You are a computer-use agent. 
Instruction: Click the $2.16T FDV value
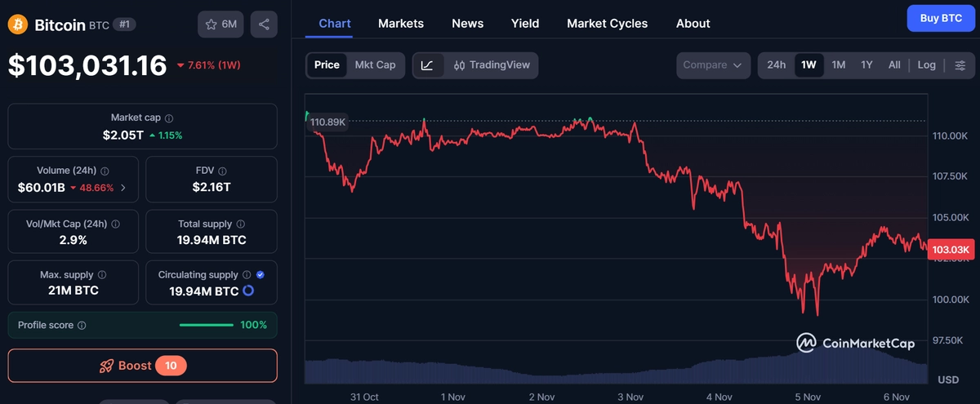coord(212,187)
